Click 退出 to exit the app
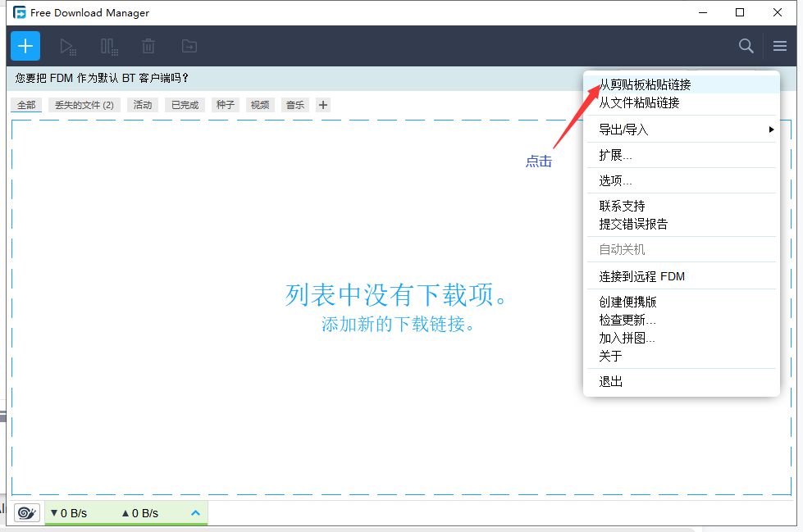803x532 pixels. point(611,381)
